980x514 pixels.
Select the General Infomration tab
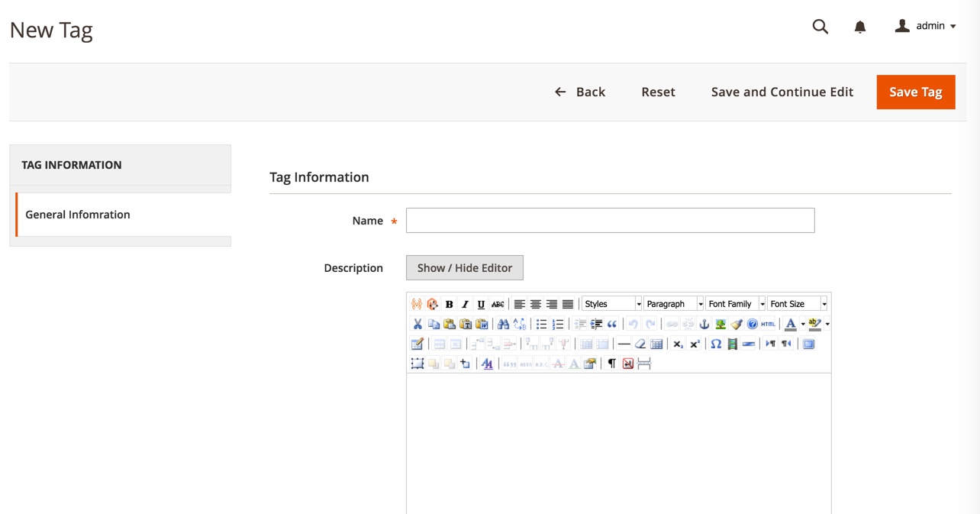(x=78, y=215)
